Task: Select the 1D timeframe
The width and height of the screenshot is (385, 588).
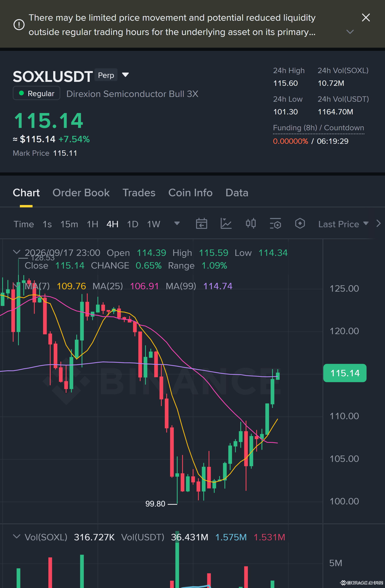Action: pos(133,224)
